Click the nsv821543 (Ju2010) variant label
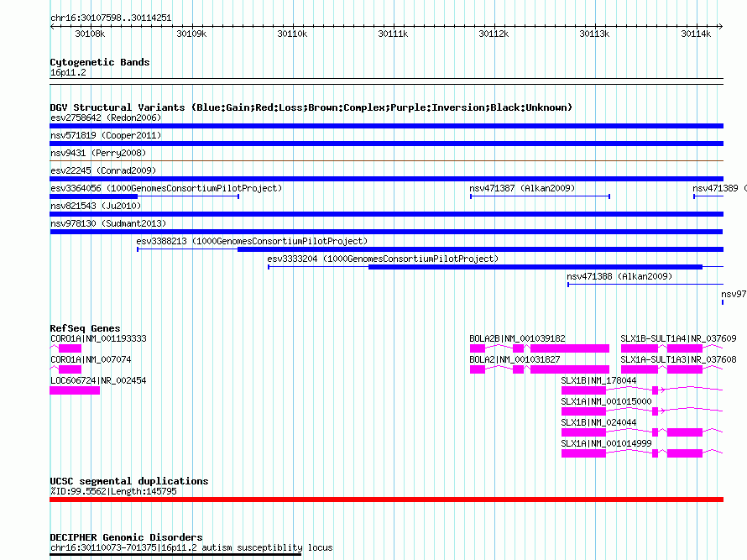The image size is (747, 560). pyautogui.click(x=96, y=206)
